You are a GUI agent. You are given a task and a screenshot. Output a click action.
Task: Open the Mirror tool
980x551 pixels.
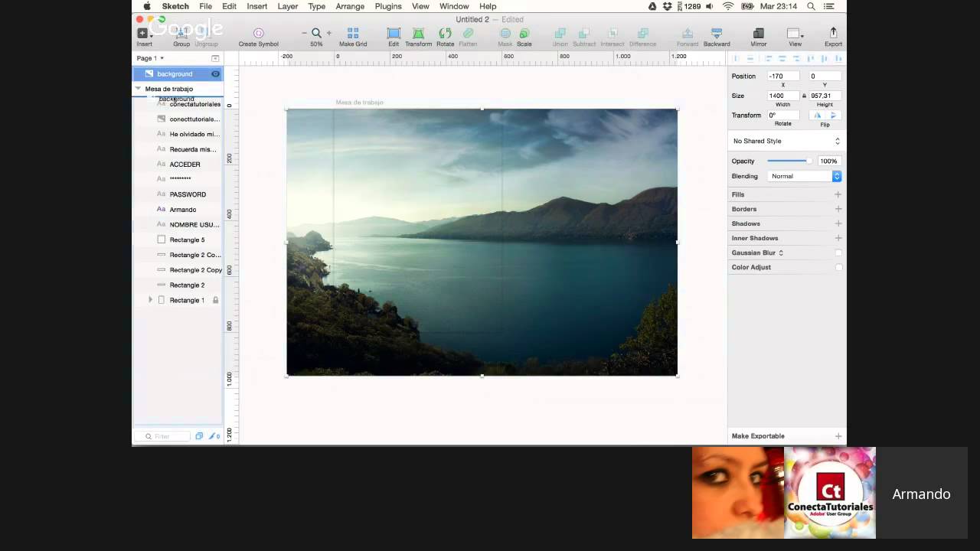pos(759,33)
